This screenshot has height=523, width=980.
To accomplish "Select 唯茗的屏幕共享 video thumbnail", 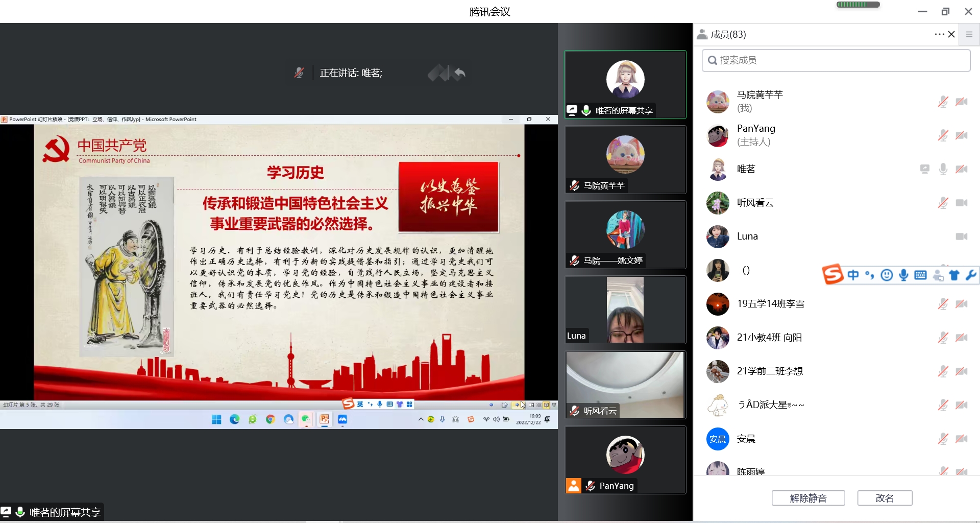I will click(x=625, y=84).
